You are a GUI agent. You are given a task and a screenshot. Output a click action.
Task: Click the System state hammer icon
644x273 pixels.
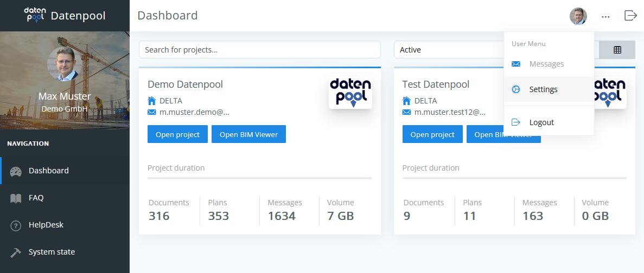coord(16,252)
